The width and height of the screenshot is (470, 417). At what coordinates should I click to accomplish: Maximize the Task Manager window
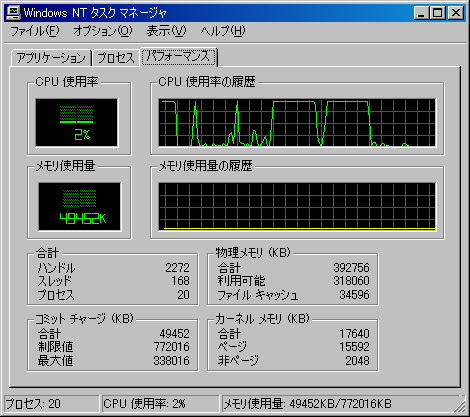point(437,13)
